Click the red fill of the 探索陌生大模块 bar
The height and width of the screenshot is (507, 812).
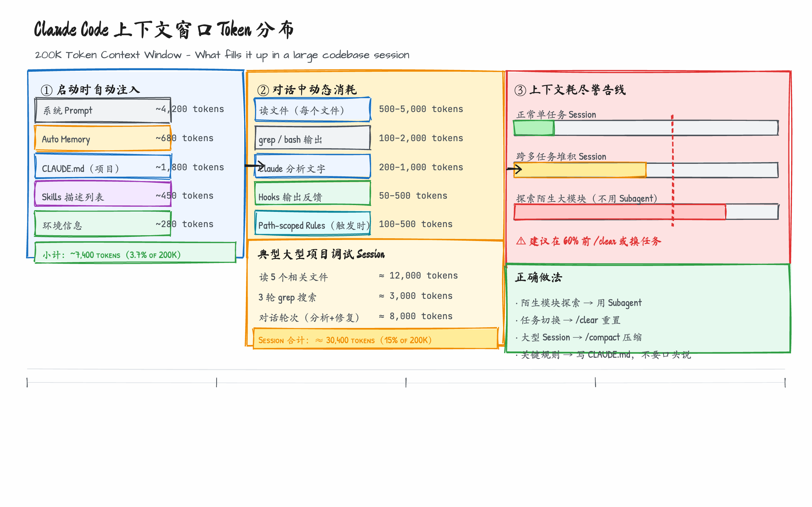(620, 212)
